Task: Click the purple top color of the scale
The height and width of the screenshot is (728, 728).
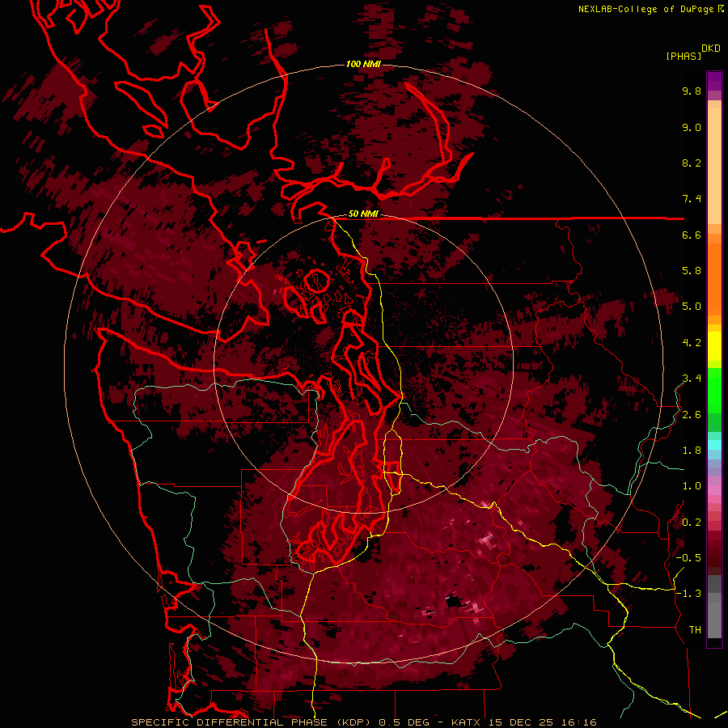Action: [x=714, y=81]
